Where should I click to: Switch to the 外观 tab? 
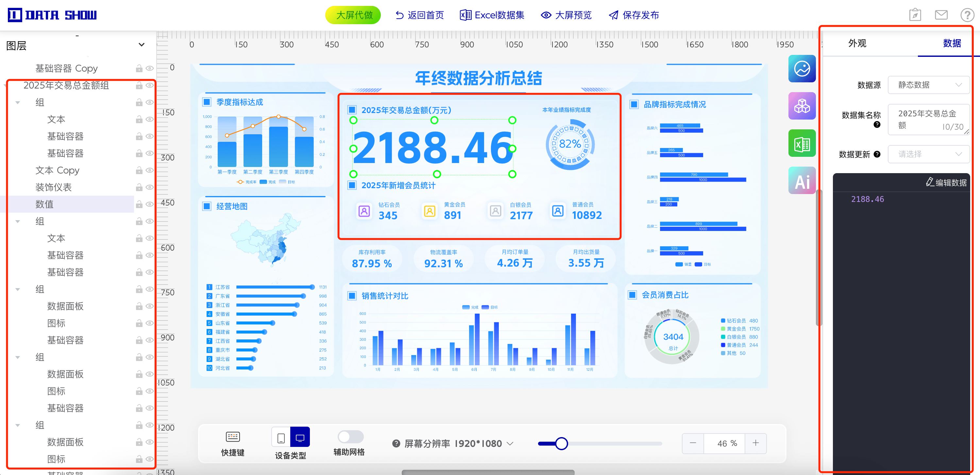[857, 43]
